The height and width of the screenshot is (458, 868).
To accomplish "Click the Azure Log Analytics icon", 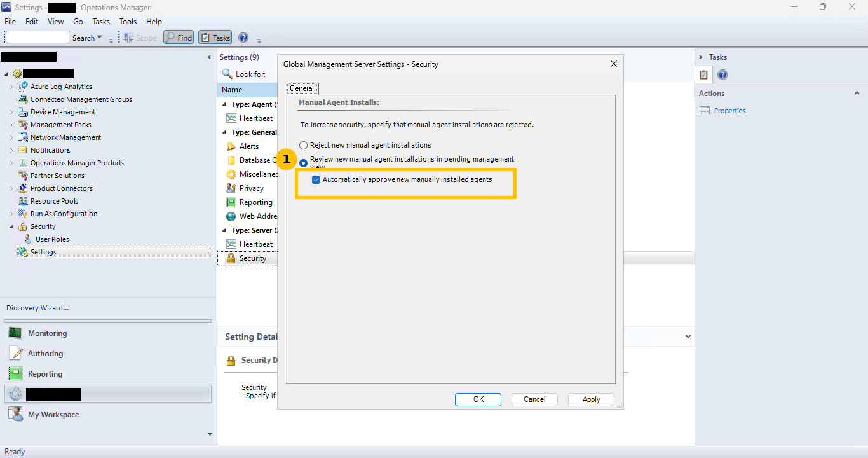I will click(x=23, y=87).
